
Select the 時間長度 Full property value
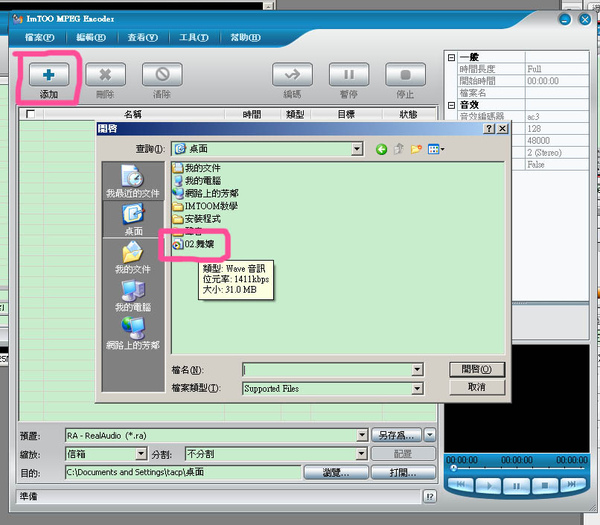557,69
